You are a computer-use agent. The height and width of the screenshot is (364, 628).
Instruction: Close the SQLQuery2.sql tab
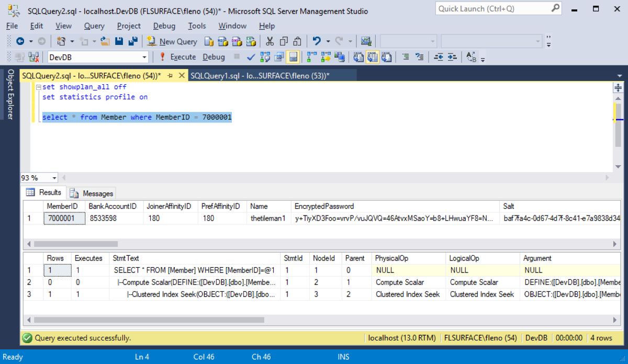[182, 76]
